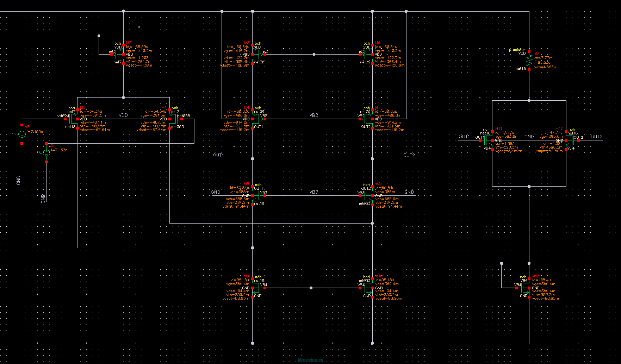Click the R0 power annotation pwr=4.563u

545,67
